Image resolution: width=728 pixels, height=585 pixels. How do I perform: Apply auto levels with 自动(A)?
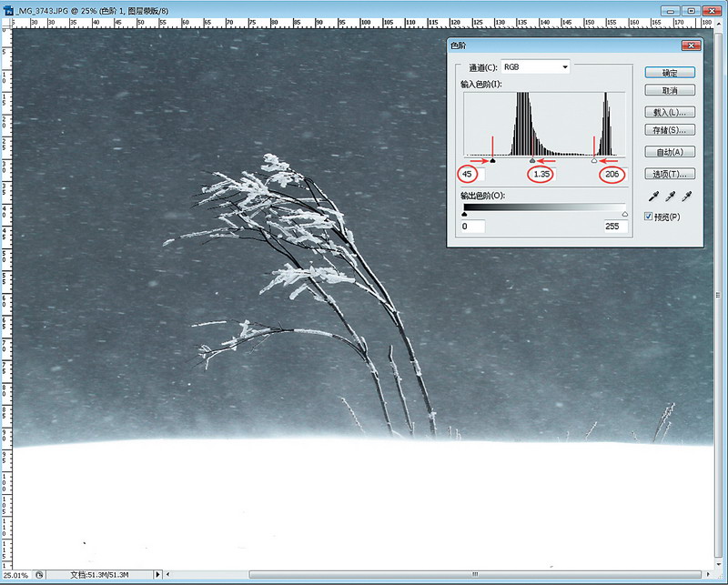point(669,153)
